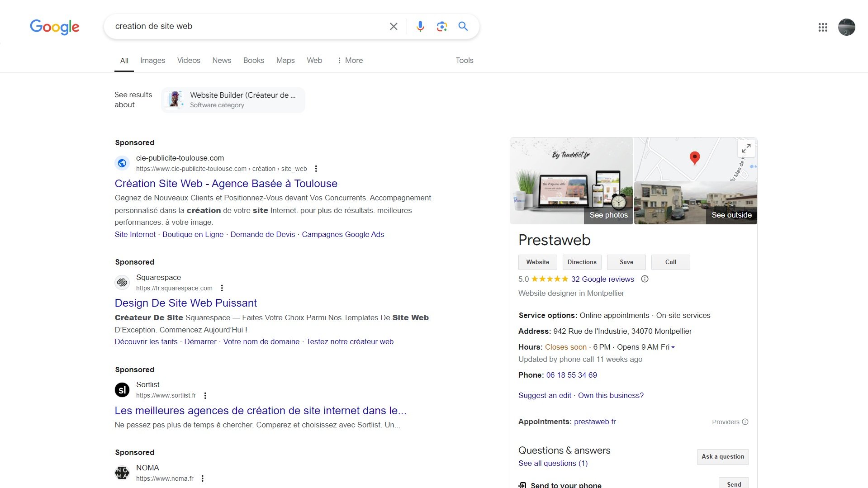Click Testez notre créateur web sitelink
The width and height of the screenshot is (868, 488).
(x=350, y=342)
